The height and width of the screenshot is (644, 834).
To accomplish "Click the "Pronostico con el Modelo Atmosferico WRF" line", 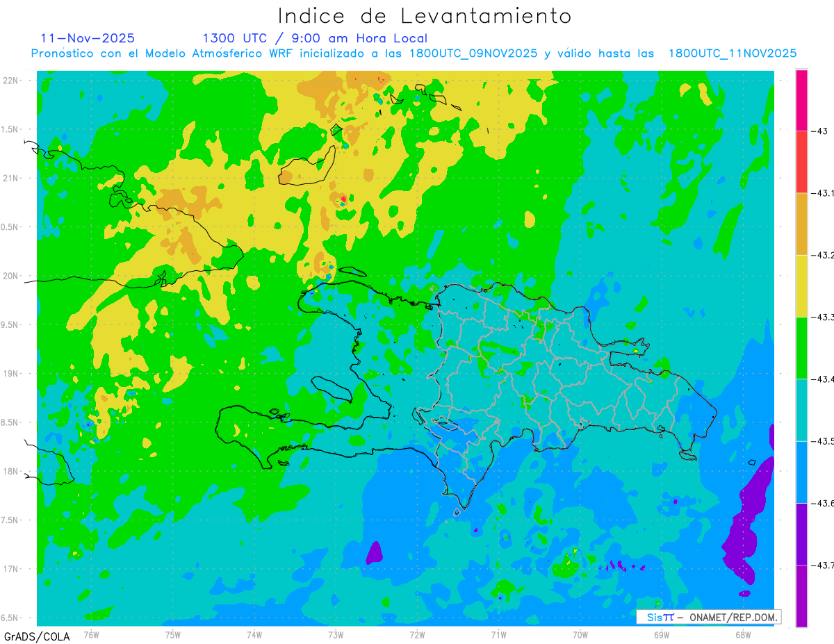I will pos(414,53).
